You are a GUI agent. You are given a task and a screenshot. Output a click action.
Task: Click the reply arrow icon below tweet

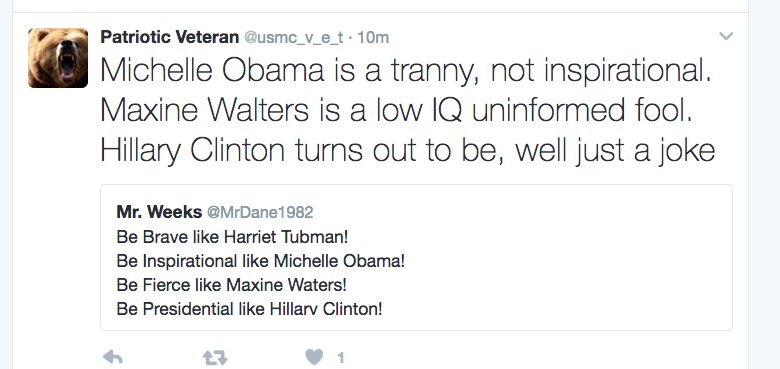(x=112, y=357)
